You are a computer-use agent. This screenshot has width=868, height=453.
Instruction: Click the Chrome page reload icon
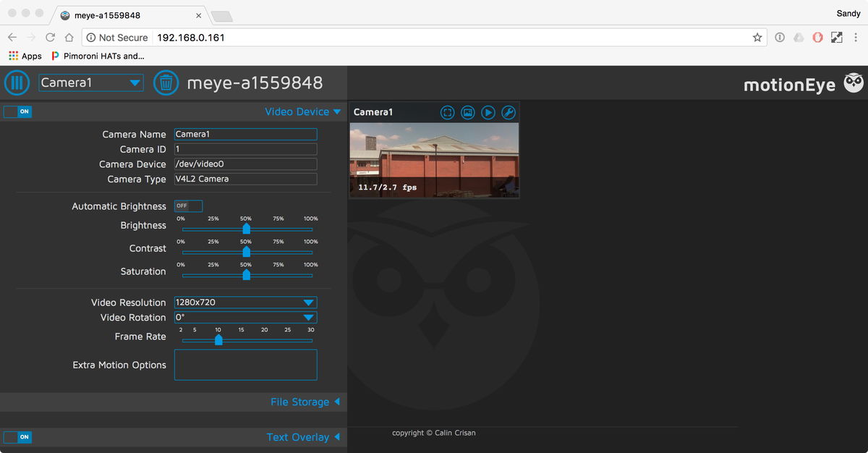pos(49,37)
